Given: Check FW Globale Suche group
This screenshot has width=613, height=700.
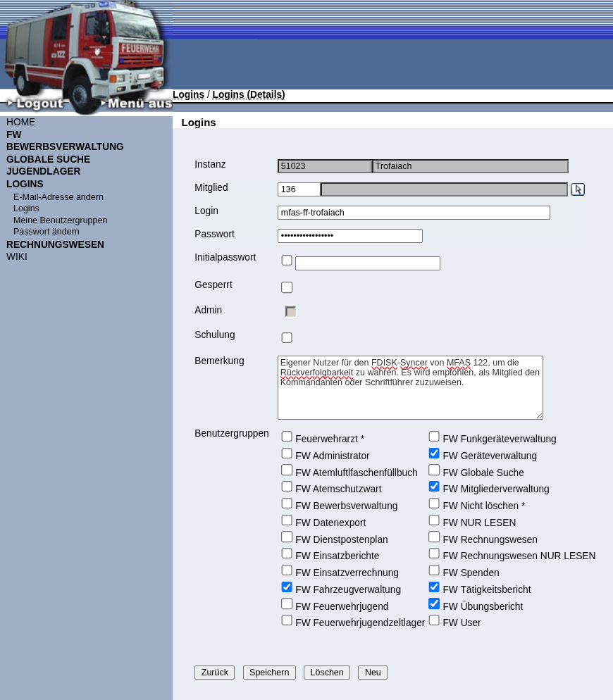Looking at the screenshot, I should click(x=434, y=470).
